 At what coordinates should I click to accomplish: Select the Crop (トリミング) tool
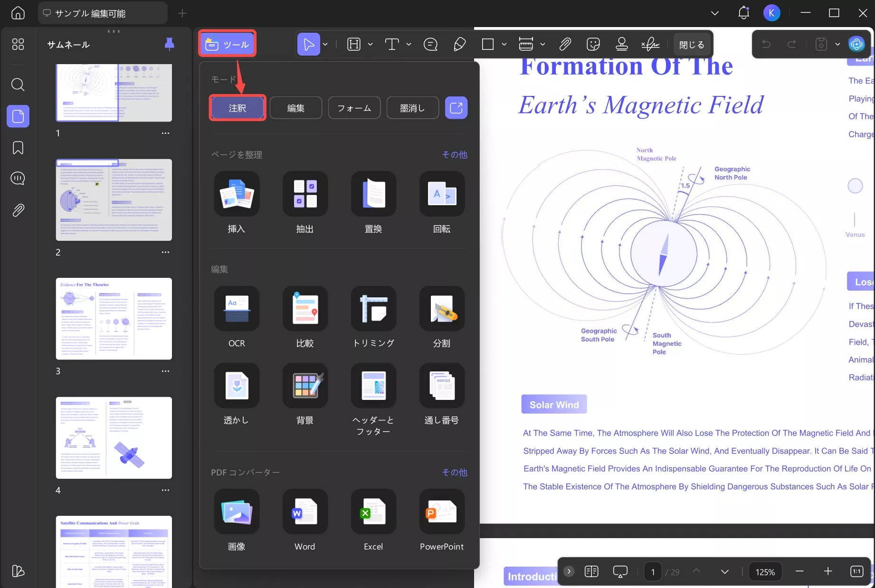[373, 309]
